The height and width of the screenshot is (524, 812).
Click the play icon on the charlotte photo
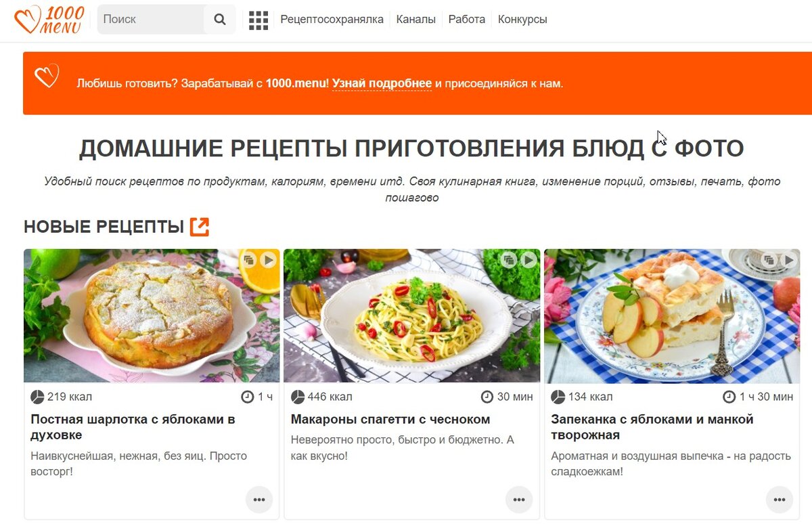[x=268, y=260]
